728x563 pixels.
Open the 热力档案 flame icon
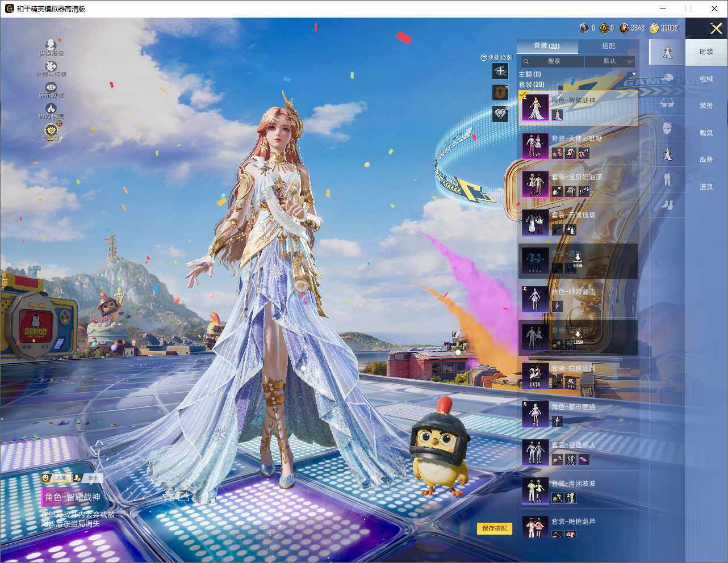pyautogui.click(x=51, y=108)
